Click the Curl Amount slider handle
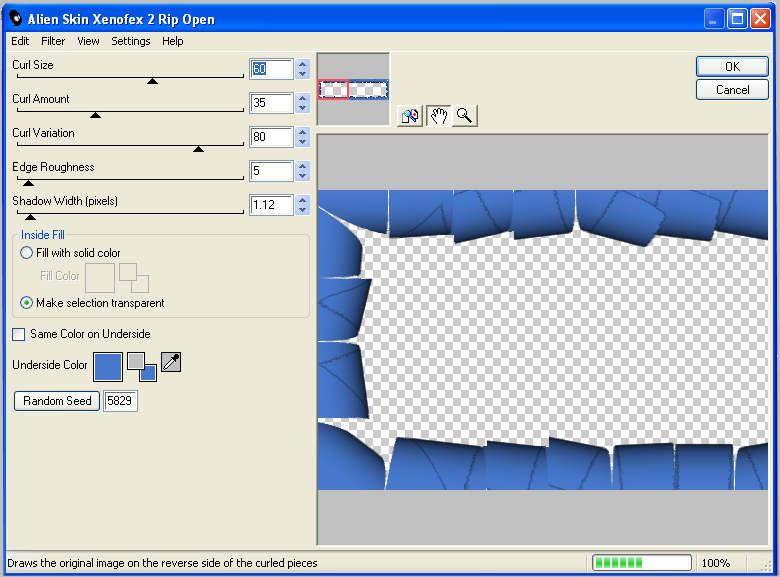This screenshot has width=780, height=577. click(x=96, y=115)
